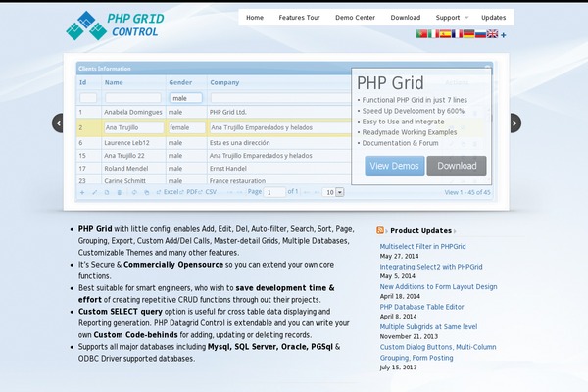588x392 pixels.
Task: Open the Download menu item
Action: [406, 18]
